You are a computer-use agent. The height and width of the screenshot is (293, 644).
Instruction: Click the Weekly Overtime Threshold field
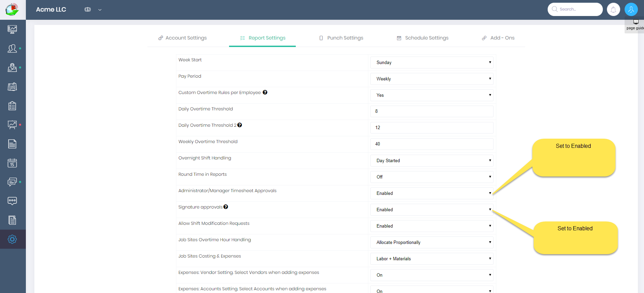(x=432, y=144)
